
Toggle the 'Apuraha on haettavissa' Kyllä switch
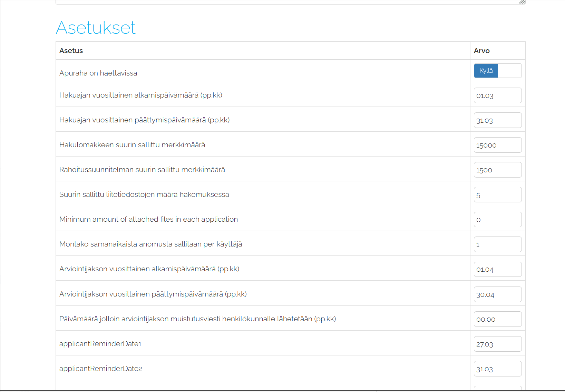point(486,71)
